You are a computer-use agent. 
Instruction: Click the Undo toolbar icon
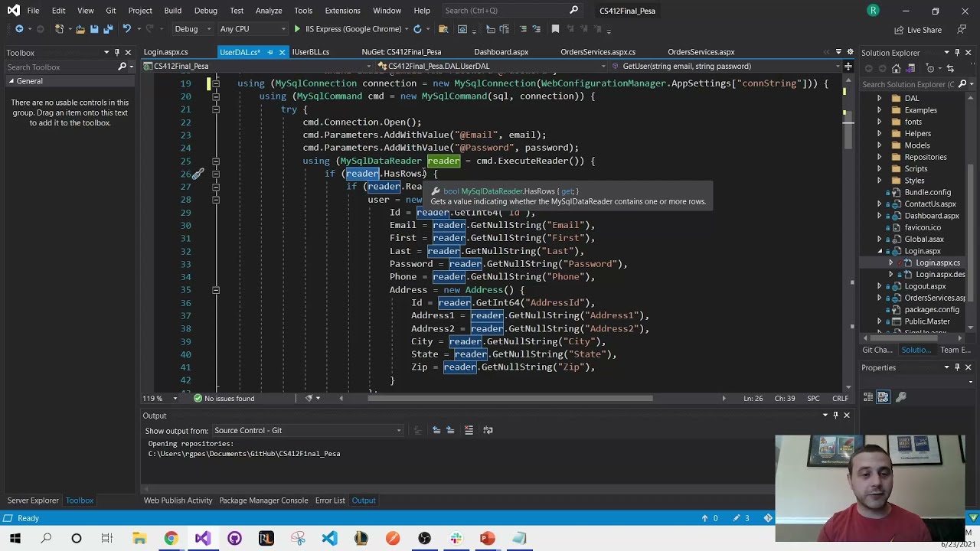pos(127,29)
